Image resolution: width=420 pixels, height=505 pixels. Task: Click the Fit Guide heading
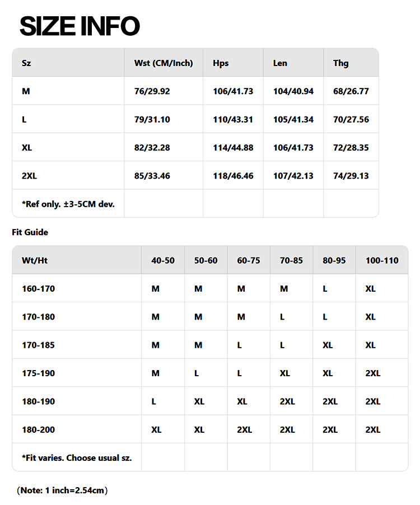30,232
